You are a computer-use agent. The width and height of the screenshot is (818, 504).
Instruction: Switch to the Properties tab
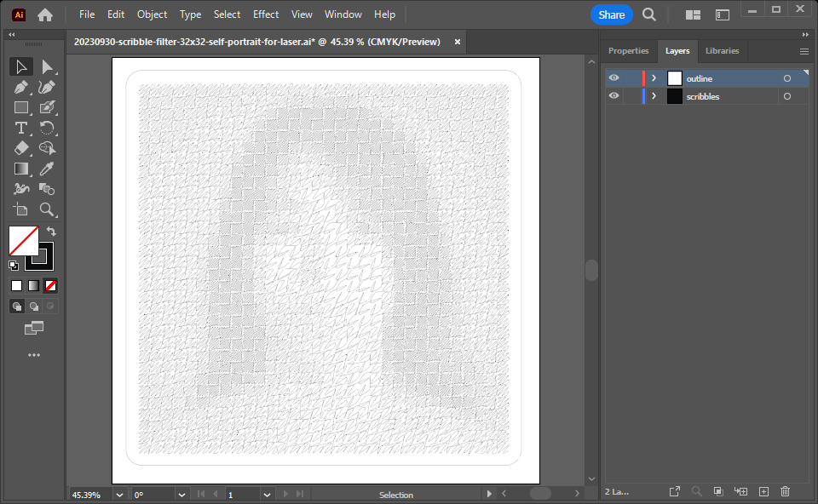pos(628,51)
